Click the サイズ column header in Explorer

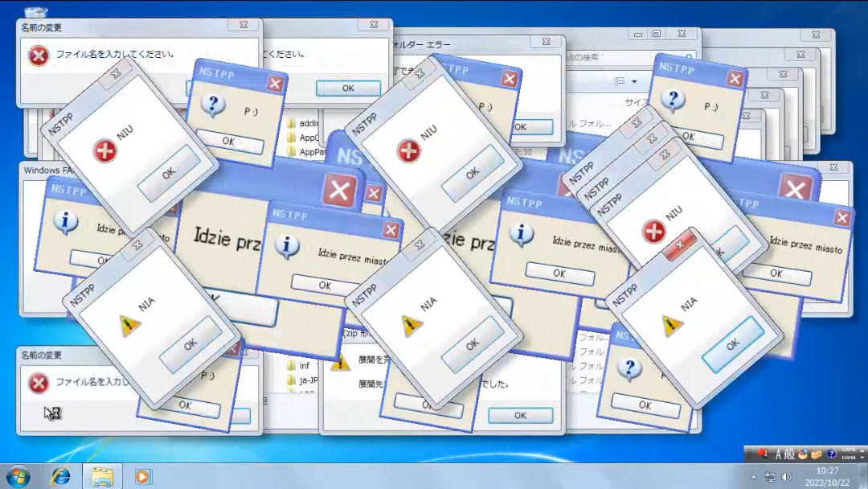click(637, 102)
